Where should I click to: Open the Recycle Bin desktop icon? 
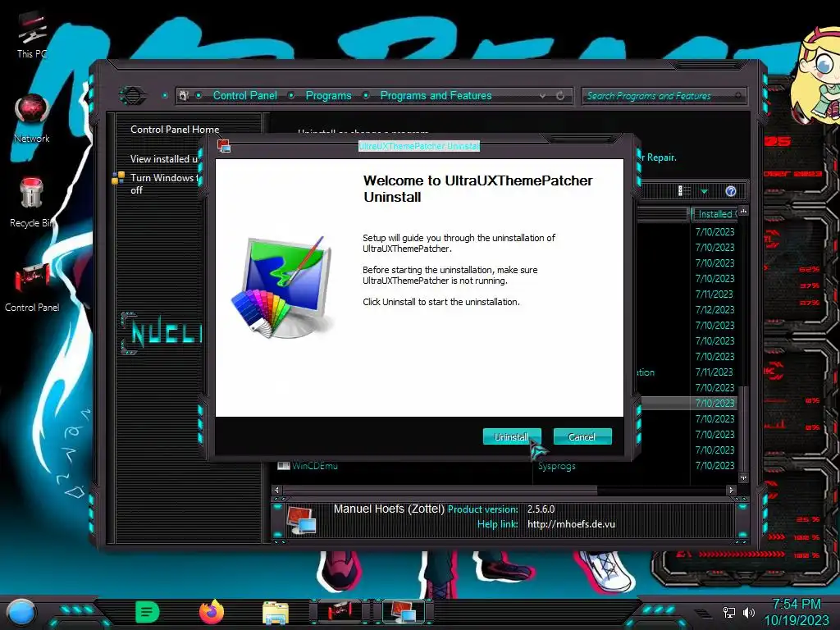pos(32,203)
